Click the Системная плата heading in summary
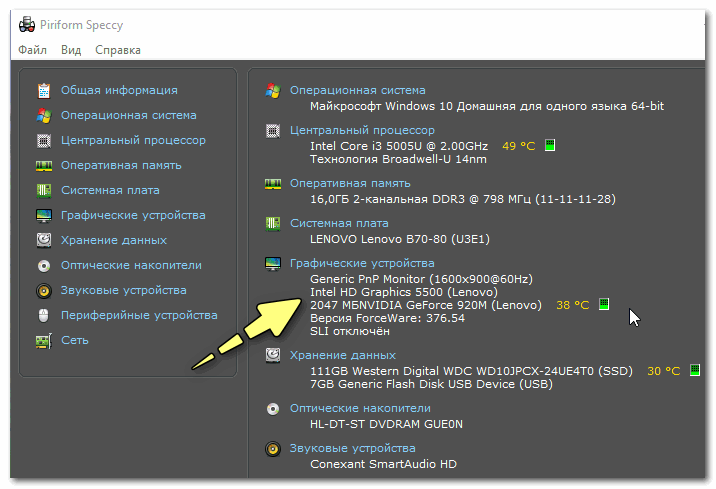The width and height of the screenshot is (716, 489). pos(339,224)
